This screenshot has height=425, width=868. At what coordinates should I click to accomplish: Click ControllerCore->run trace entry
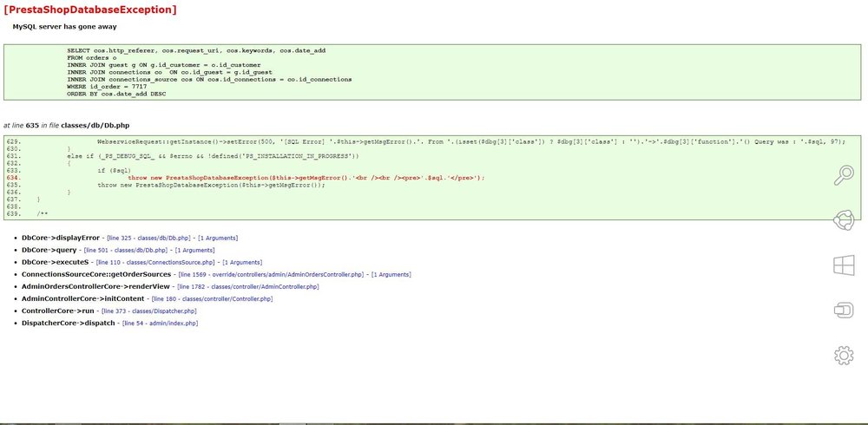pyautogui.click(x=57, y=311)
